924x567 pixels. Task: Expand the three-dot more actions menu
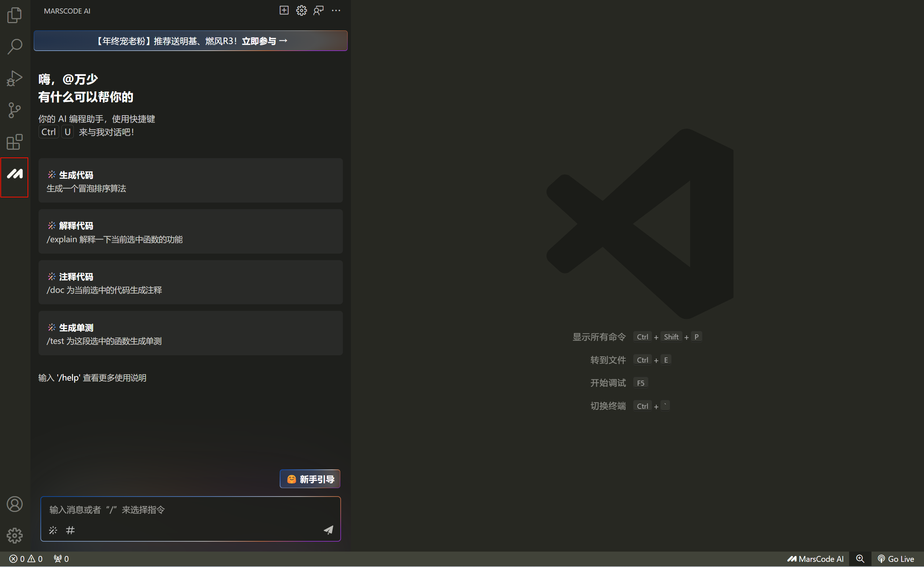tap(336, 11)
